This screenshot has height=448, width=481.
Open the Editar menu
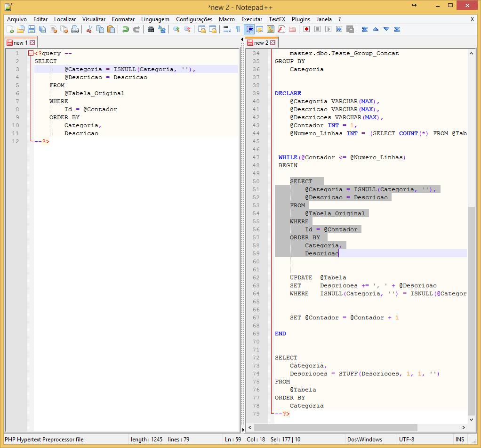40,19
